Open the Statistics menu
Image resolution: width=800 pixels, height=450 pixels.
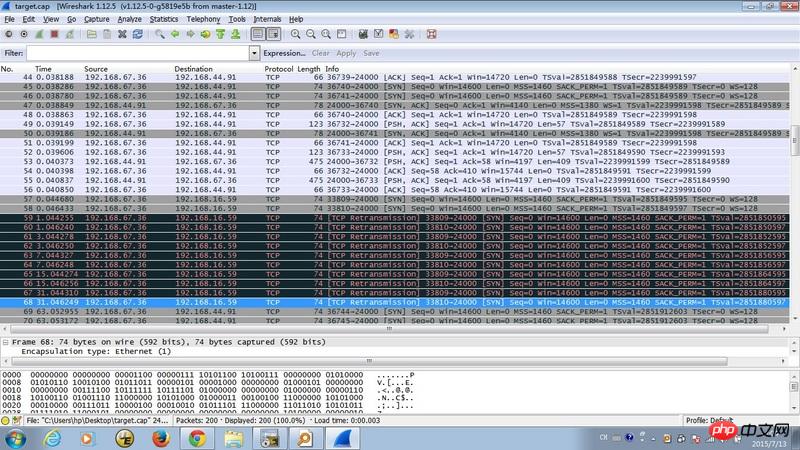163,19
